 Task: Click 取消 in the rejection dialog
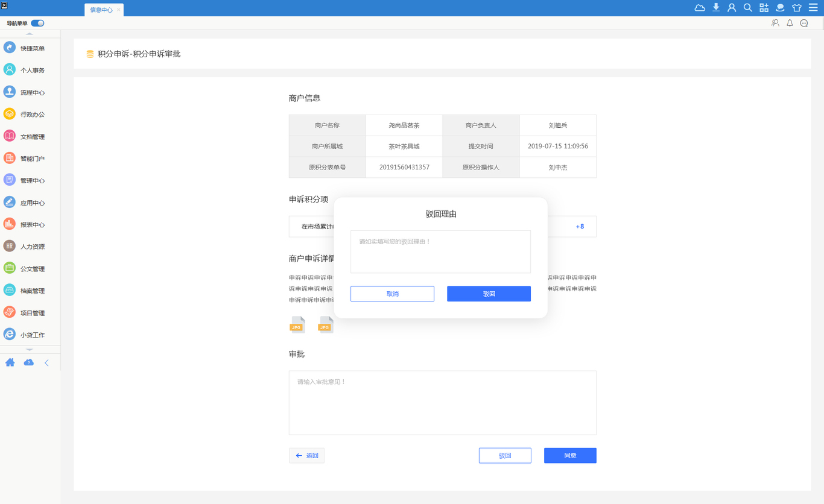(392, 294)
